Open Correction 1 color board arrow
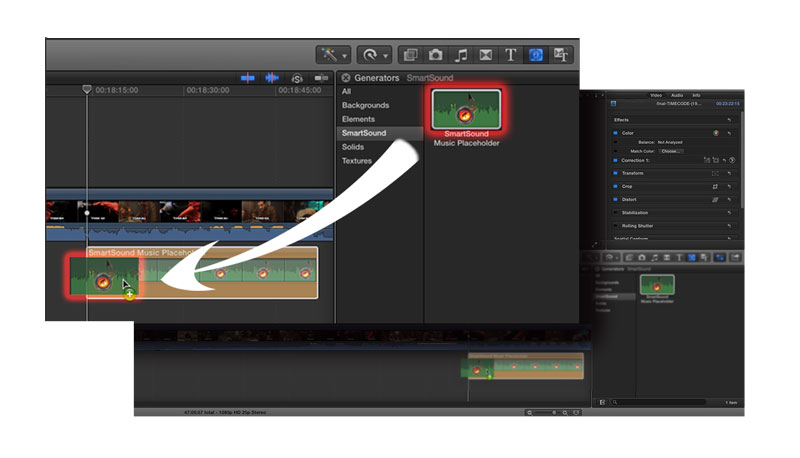This screenshot has height=458, width=800. tap(732, 160)
